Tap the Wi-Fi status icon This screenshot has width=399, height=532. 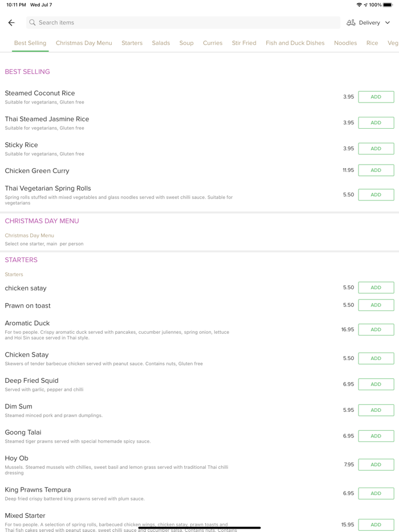(359, 5)
